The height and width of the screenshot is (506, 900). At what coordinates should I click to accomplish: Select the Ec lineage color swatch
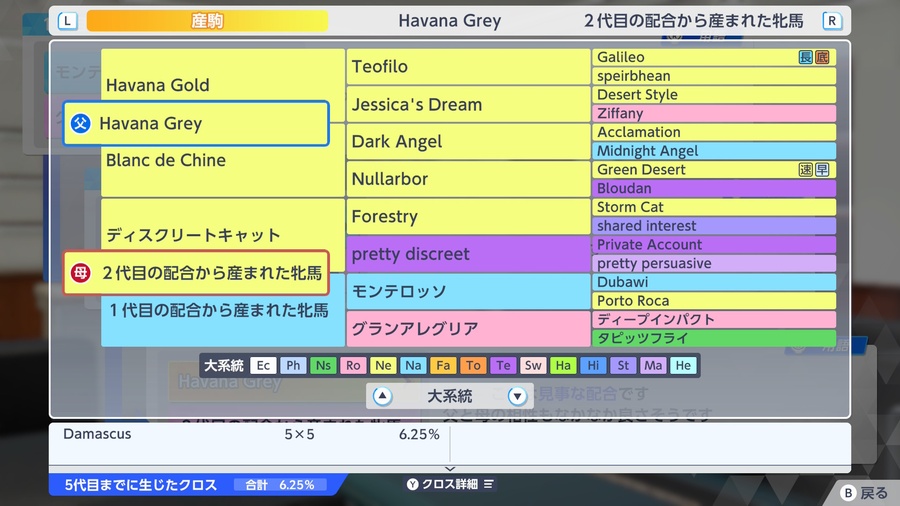(263, 365)
